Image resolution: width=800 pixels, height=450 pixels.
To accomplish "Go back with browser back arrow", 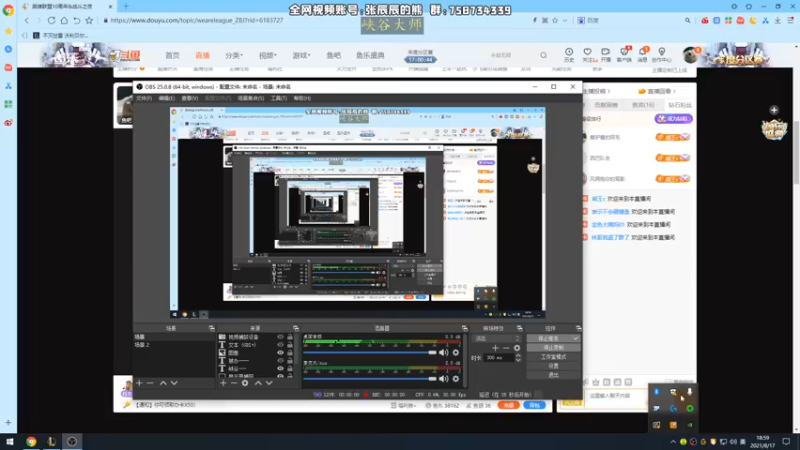I will 27,20.
